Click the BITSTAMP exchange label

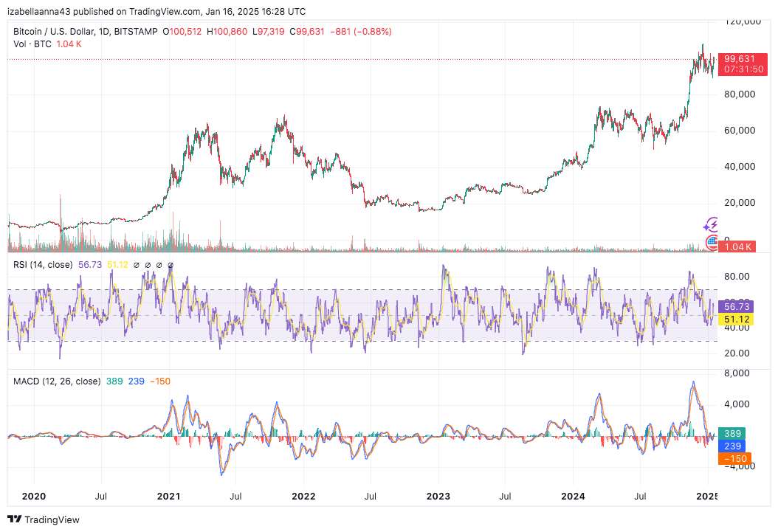coord(136,32)
